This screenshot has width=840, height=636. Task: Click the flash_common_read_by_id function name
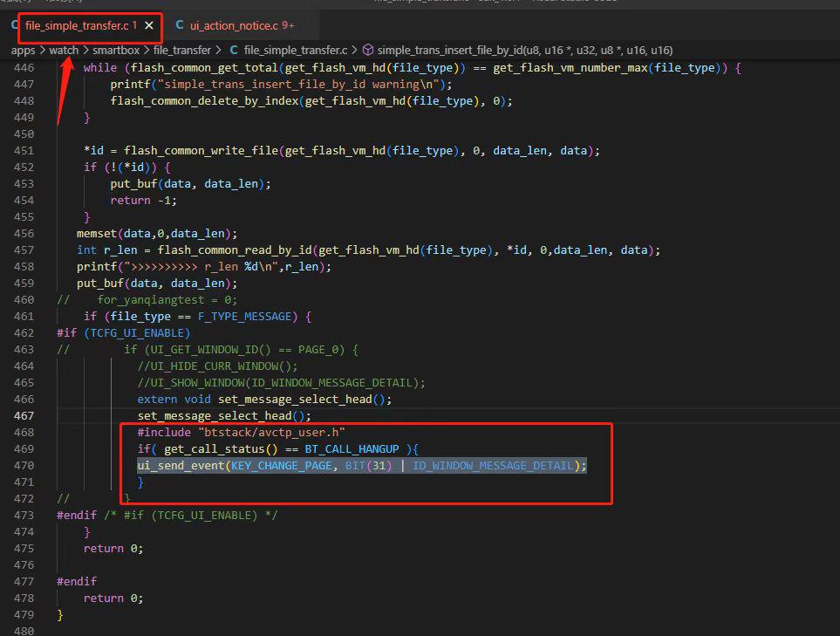235,250
